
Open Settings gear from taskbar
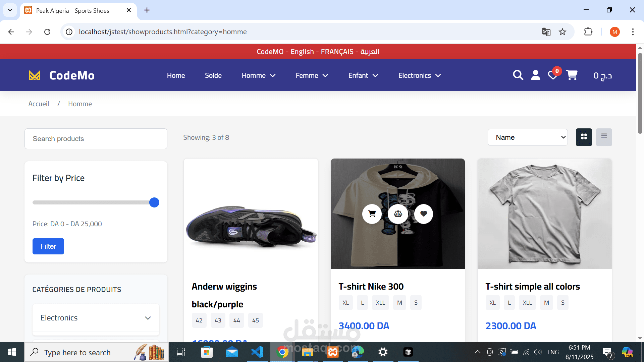click(383, 352)
